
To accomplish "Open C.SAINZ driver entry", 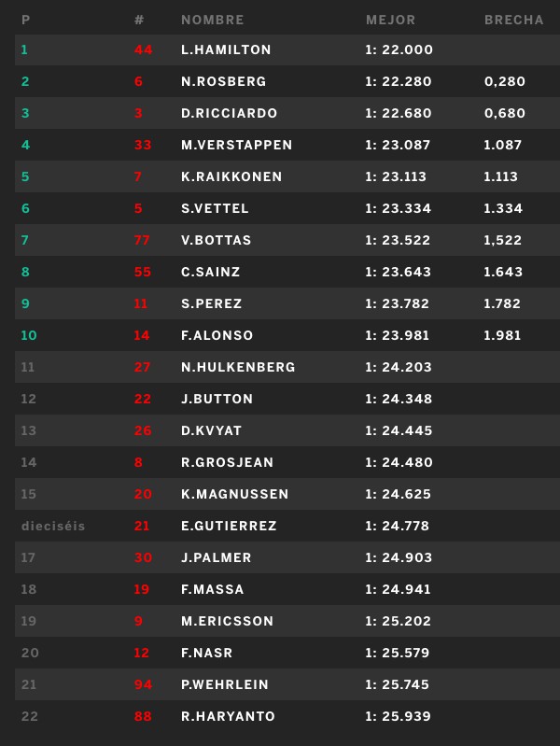I will pyautogui.click(x=210, y=272).
